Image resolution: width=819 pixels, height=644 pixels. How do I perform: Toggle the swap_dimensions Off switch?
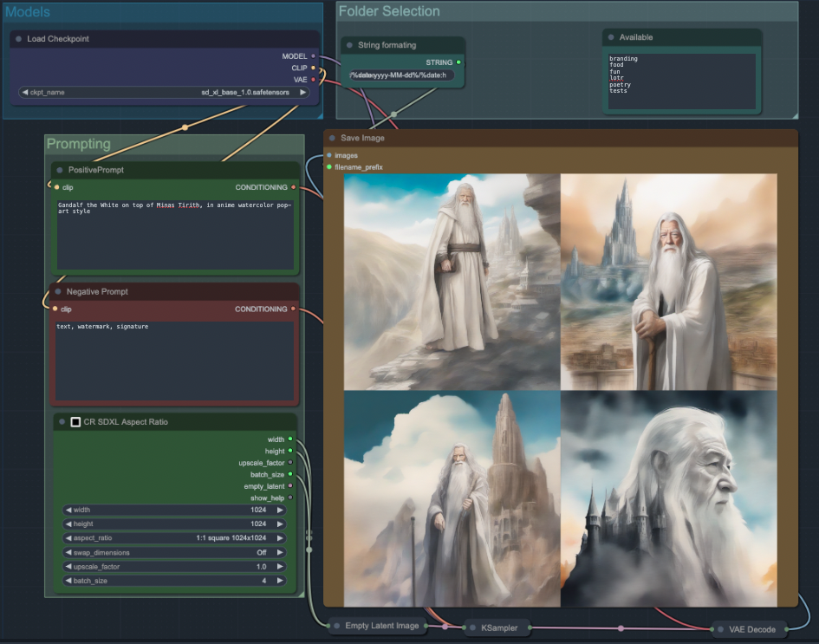(173, 552)
